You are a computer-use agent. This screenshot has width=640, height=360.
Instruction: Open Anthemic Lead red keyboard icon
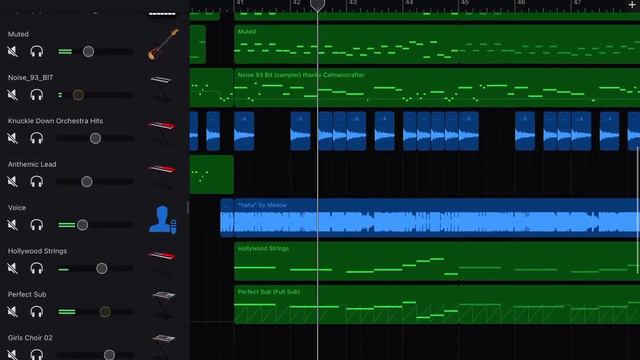[x=162, y=176]
